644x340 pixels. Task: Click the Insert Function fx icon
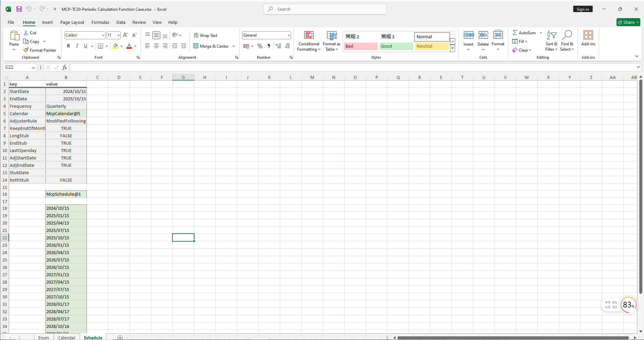click(64, 67)
